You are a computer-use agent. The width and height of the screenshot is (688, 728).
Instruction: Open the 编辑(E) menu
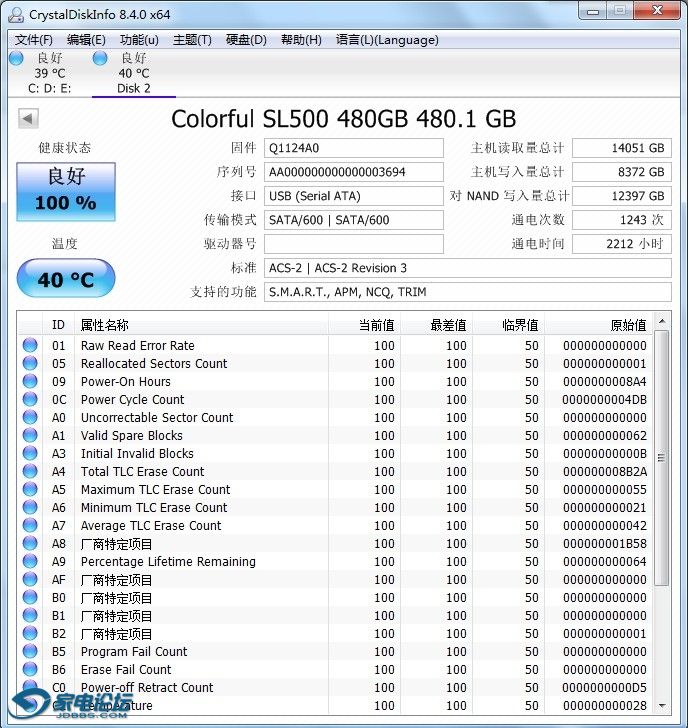point(86,40)
